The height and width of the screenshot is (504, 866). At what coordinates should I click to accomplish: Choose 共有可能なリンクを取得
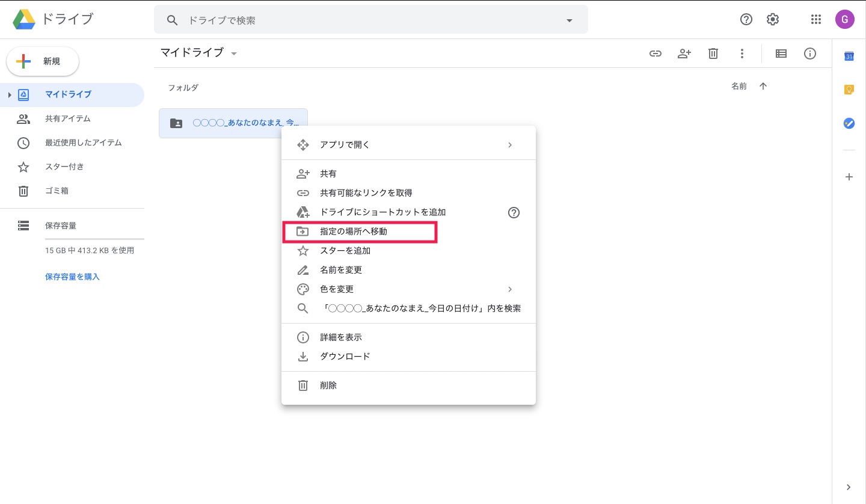point(408,193)
